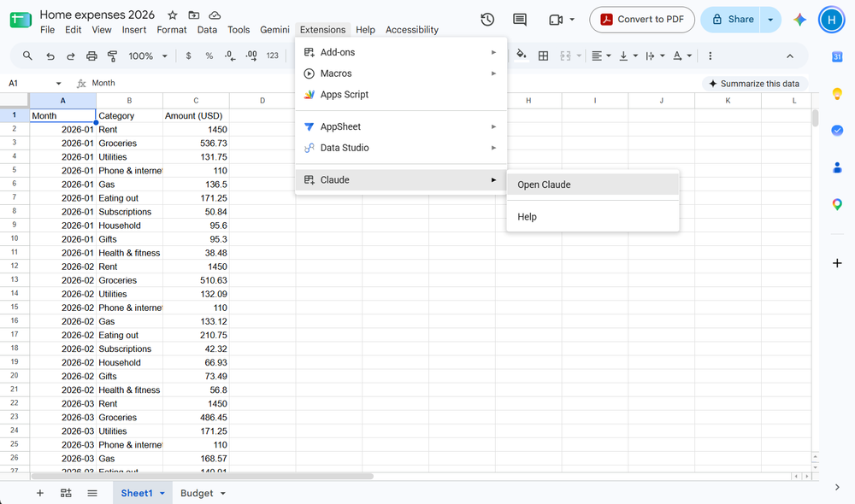Decrease decimal places
Image resolution: width=855 pixels, height=504 pixels.
pos(230,56)
